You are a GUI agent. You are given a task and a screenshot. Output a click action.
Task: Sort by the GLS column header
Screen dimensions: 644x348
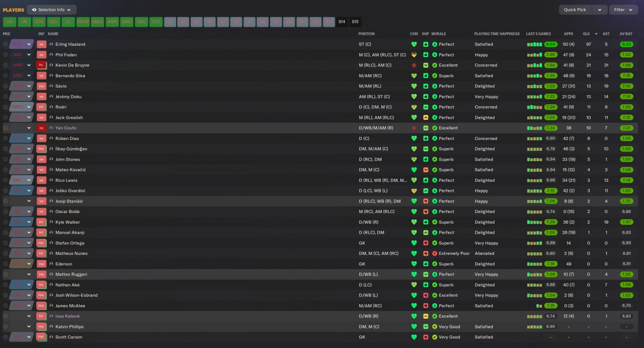click(x=586, y=34)
